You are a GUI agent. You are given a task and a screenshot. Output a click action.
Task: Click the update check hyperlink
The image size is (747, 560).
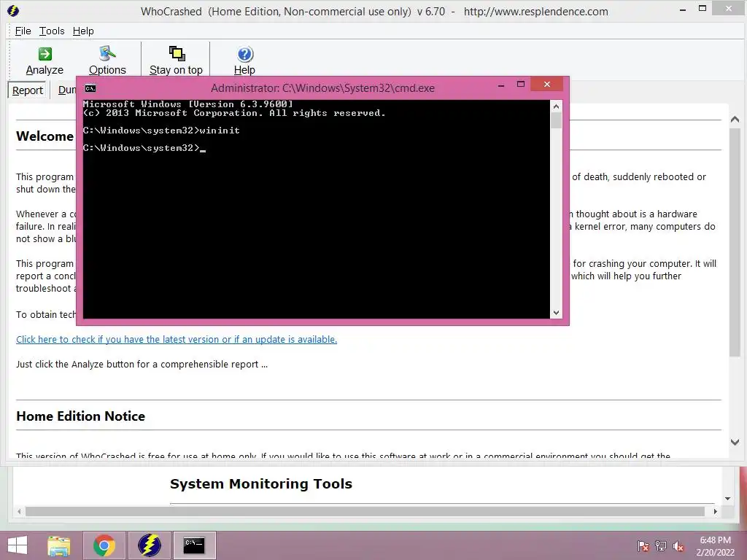pos(177,340)
